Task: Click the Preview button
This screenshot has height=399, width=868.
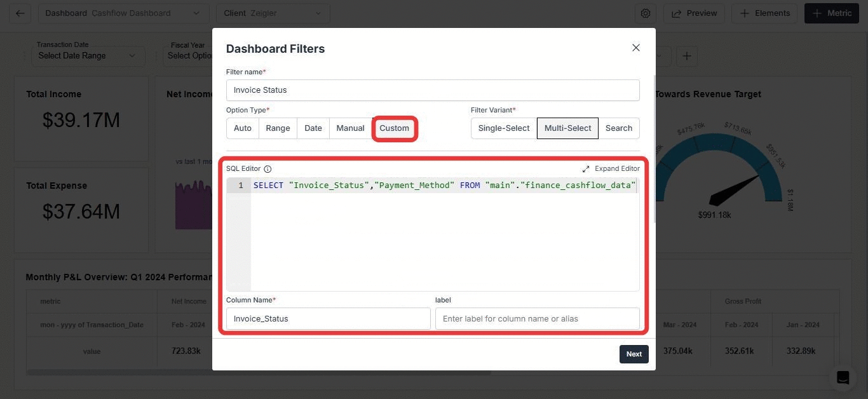Action: [x=695, y=13]
